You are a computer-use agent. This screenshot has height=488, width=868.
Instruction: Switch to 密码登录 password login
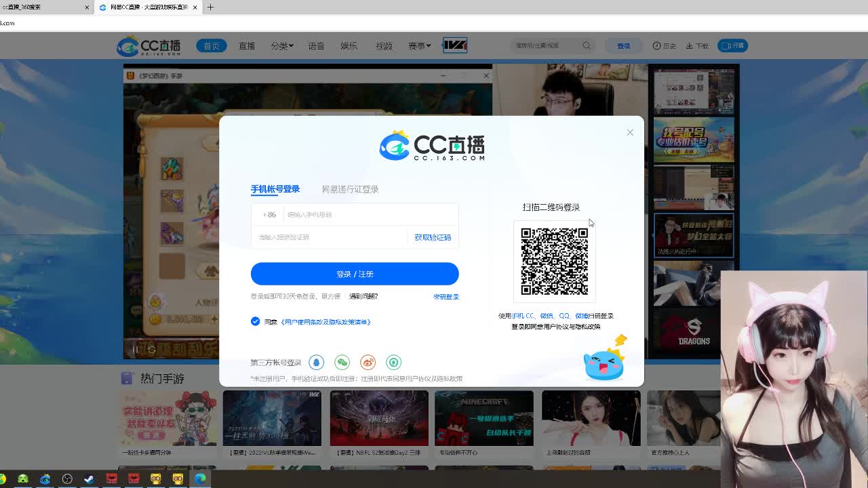(446, 296)
